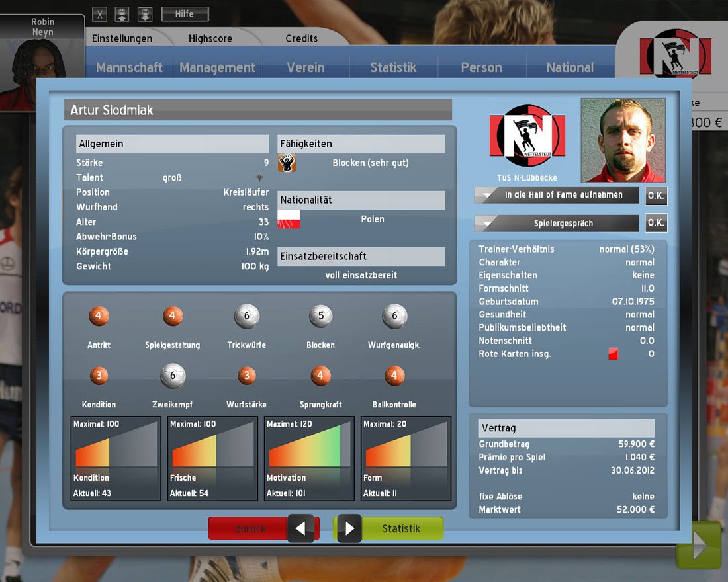The height and width of the screenshot is (582, 728).
Task: Click the green forward arrow at bottom right
Action: click(x=698, y=545)
